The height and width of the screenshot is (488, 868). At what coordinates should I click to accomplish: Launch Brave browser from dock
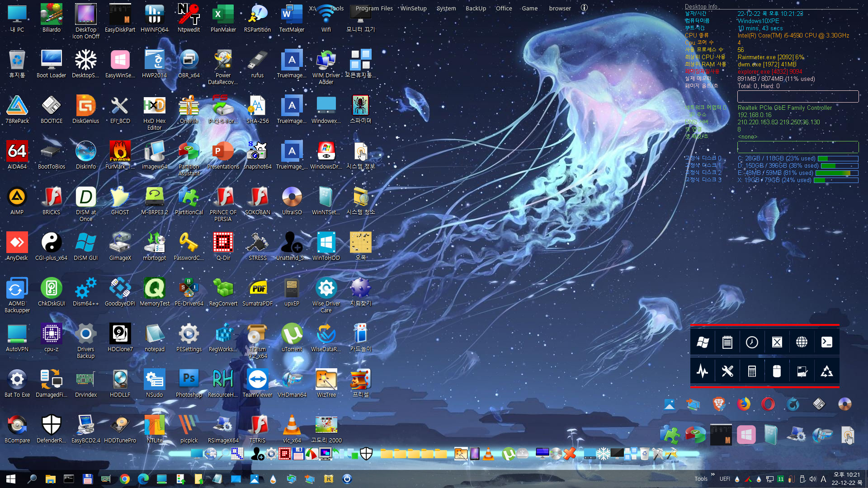tap(719, 404)
